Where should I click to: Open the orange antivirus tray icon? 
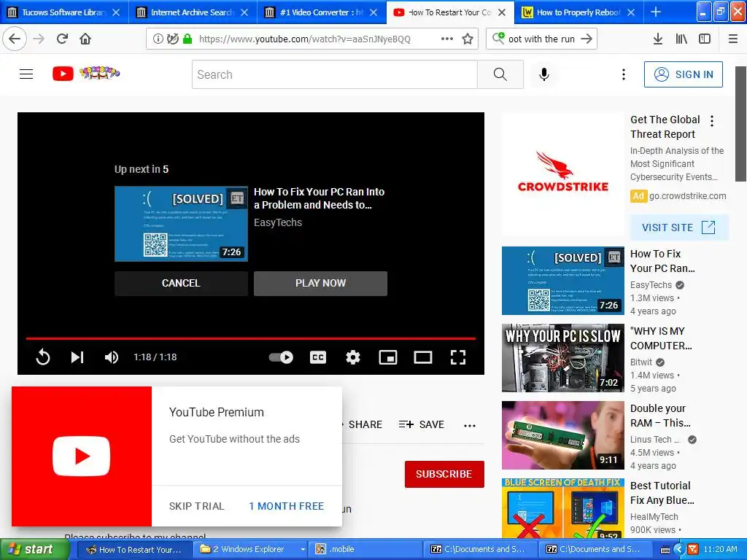point(693,550)
